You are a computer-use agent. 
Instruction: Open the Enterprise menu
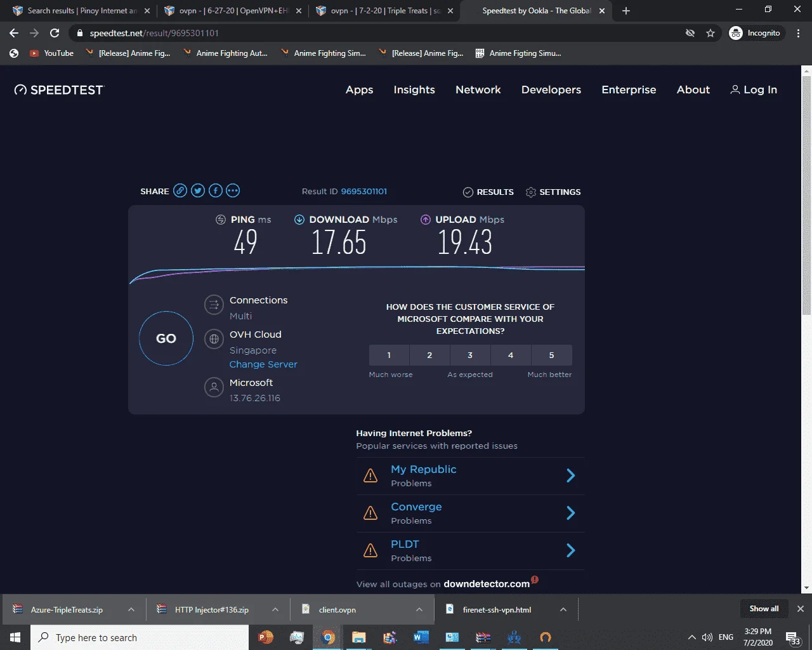(629, 90)
